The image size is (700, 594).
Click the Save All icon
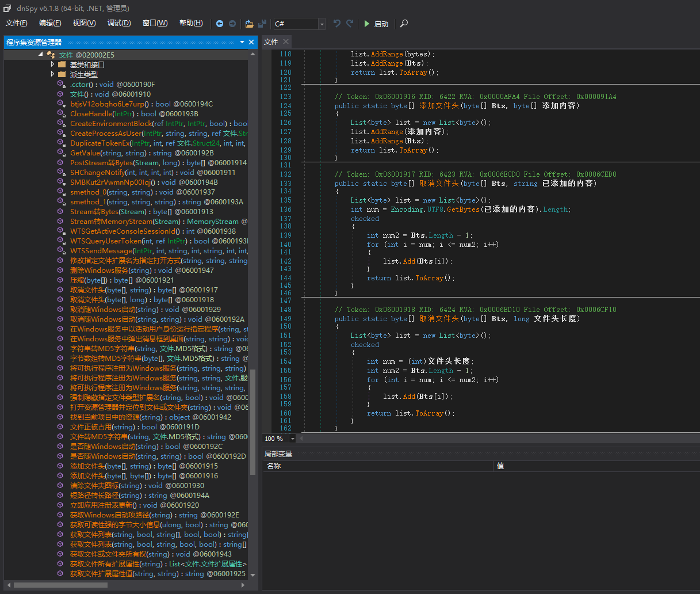[262, 24]
